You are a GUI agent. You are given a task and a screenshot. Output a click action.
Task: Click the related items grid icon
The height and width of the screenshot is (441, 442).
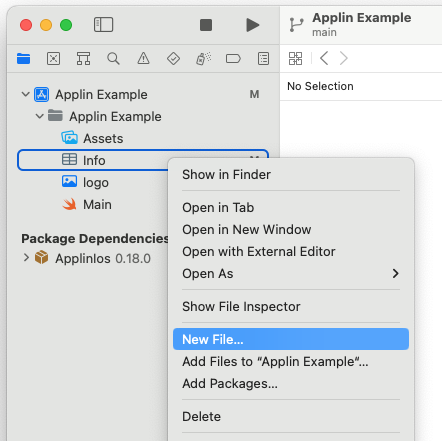295,59
